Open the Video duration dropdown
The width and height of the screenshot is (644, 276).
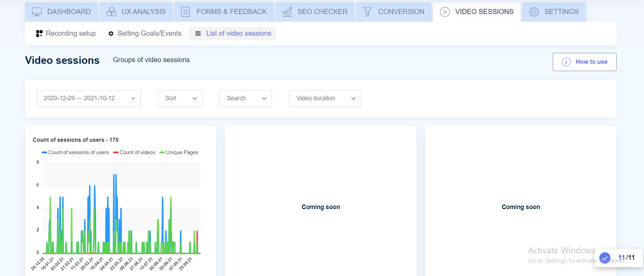pos(325,99)
